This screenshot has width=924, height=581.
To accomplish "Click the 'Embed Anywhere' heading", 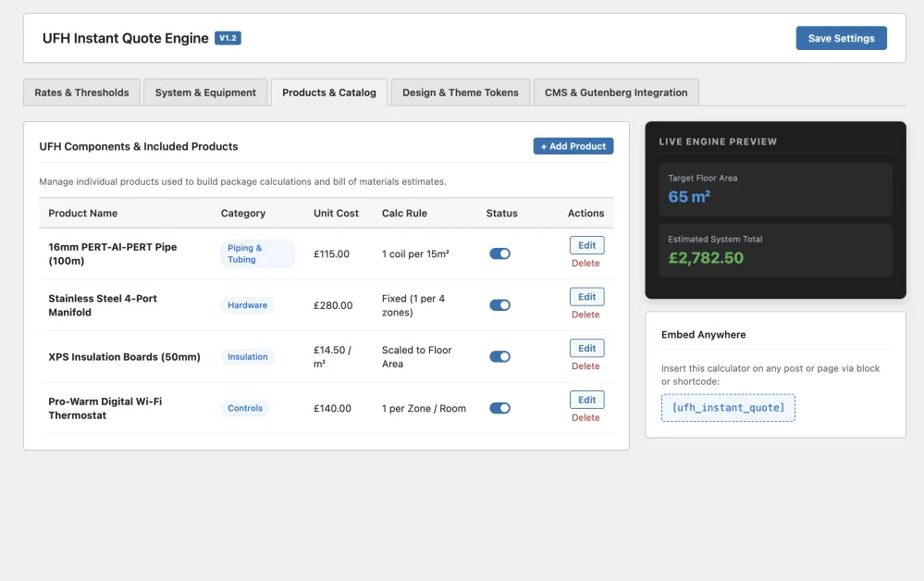I will (x=704, y=335).
